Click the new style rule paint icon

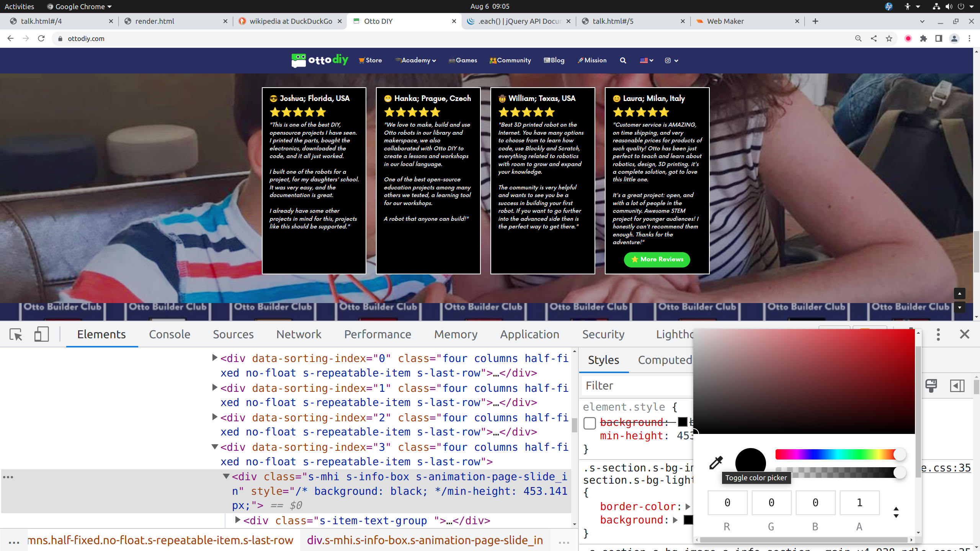931,385
